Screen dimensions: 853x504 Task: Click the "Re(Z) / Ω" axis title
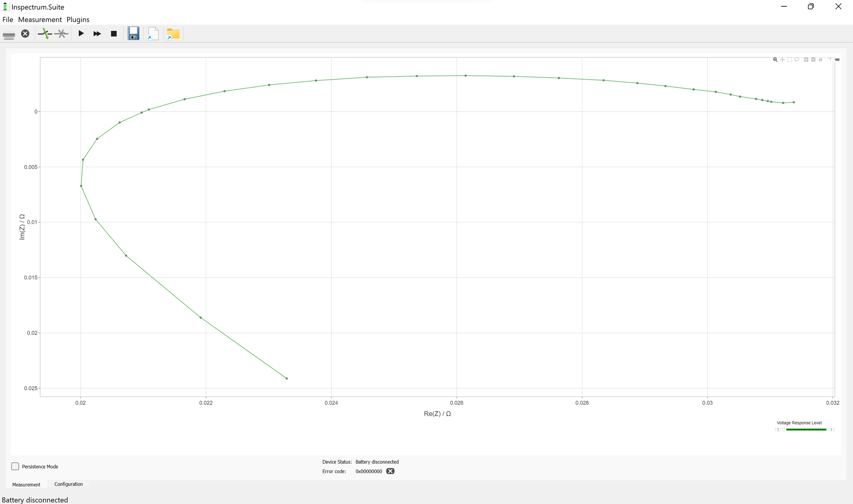click(x=437, y=414)
